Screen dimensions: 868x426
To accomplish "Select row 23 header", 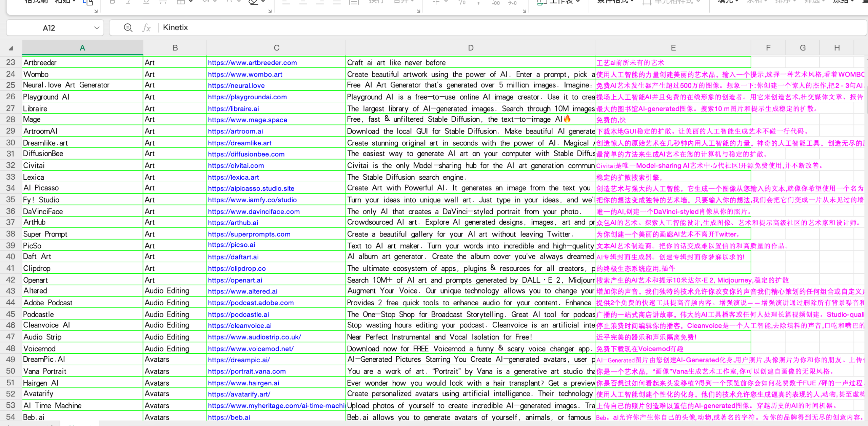I will [x=11, y=62].
